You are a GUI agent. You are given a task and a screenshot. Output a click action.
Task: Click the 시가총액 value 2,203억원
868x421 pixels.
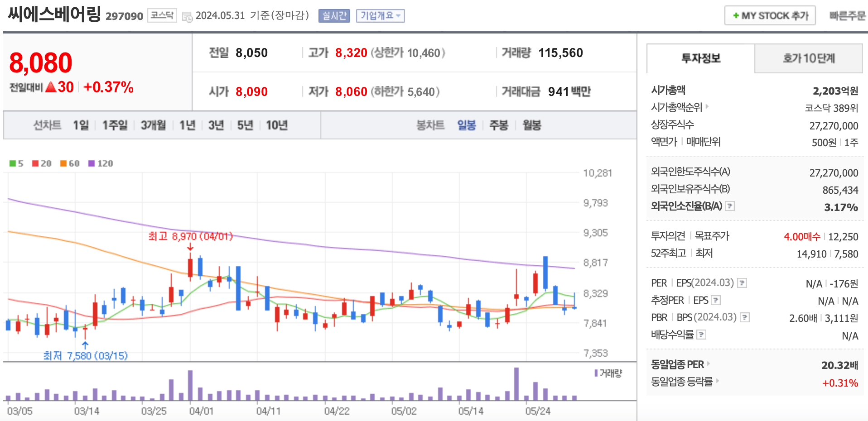point(835,91)
